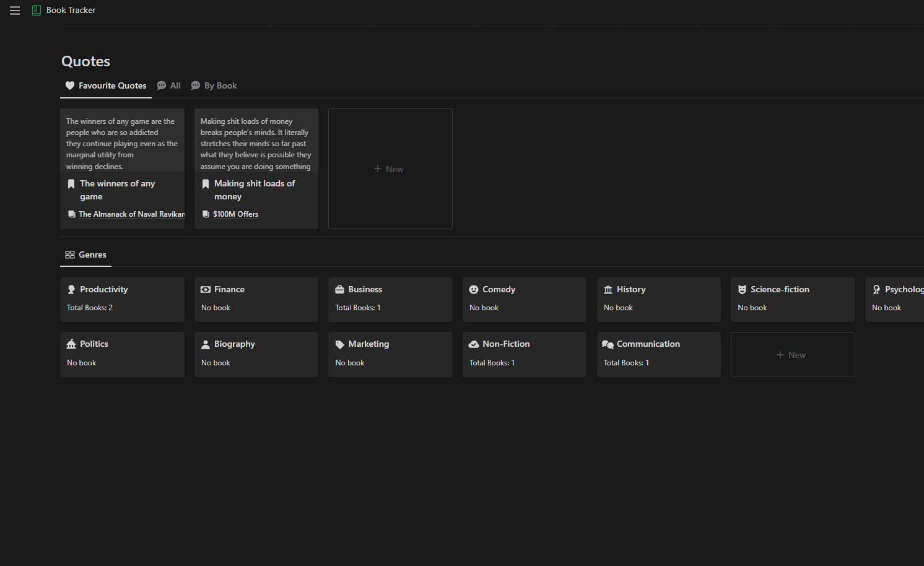924x566 pixels.
Task: Open the winners of any game quote preview
Action: 122,141
